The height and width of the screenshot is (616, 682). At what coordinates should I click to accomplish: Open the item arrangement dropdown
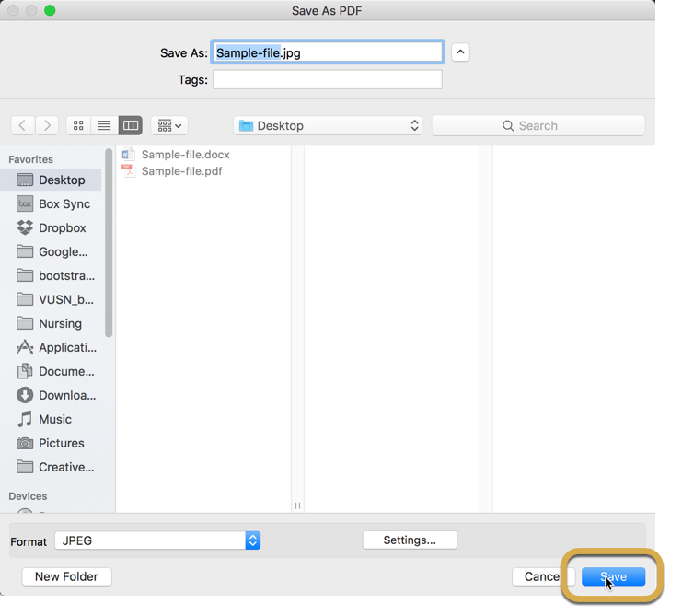point(168,125)
